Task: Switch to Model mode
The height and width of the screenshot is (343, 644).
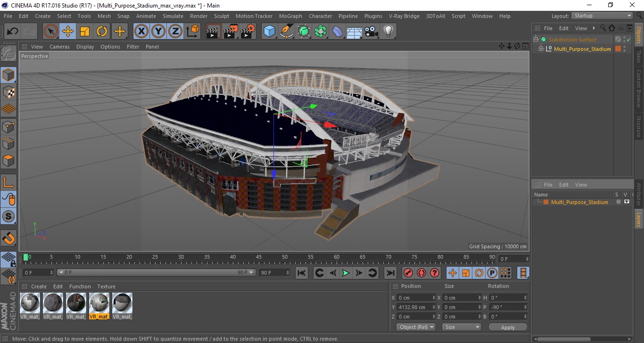Action: click(8, 75)
